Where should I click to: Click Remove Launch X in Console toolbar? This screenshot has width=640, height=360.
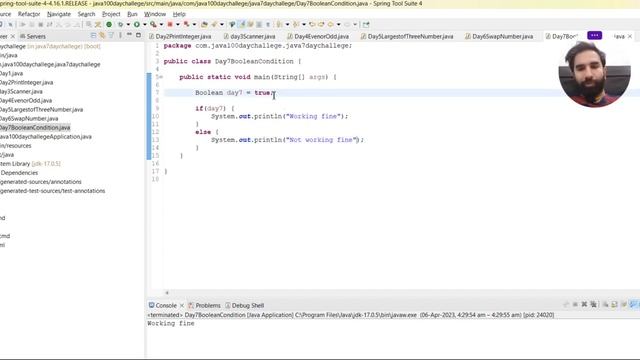584,304
